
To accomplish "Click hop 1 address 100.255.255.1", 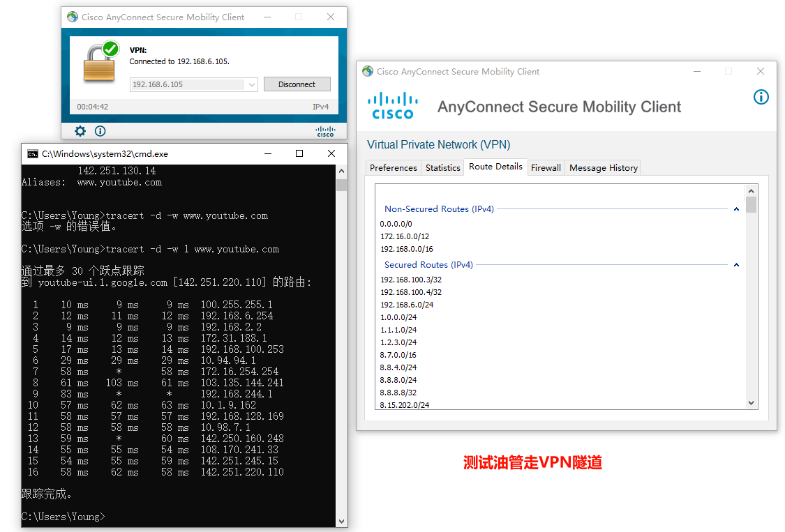I will pos(237,304).
